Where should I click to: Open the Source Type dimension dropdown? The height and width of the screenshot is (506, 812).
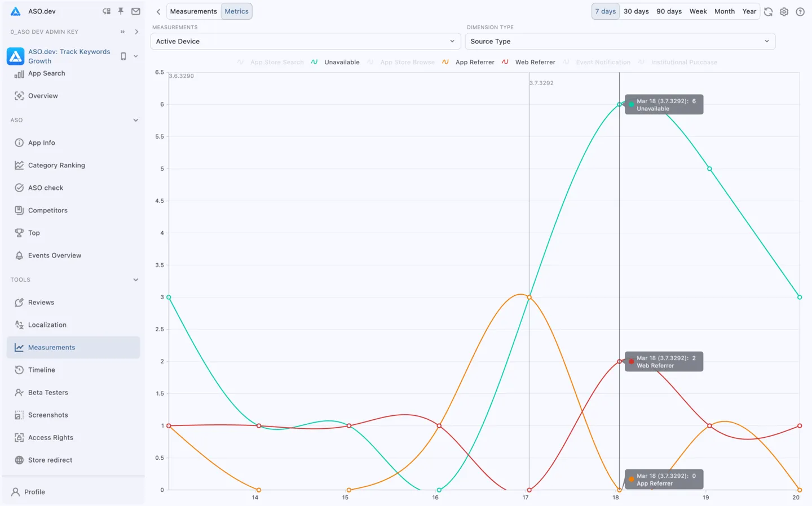620,41
